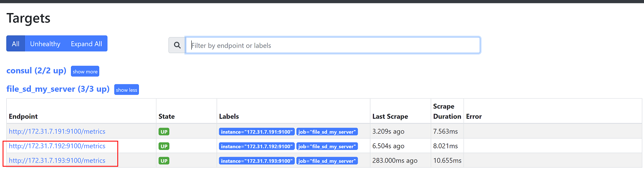The image size is (644, 171).
Task: Click the Endpoint column header
Action: [23, 116]
